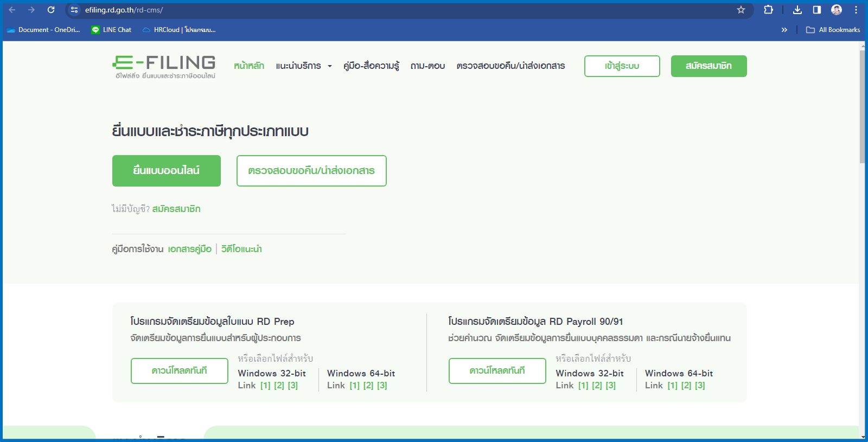Open RD Payroll Windows 32-bit link [2]
The height and width of the screenshot is (442, 868).
pos(597,386)
